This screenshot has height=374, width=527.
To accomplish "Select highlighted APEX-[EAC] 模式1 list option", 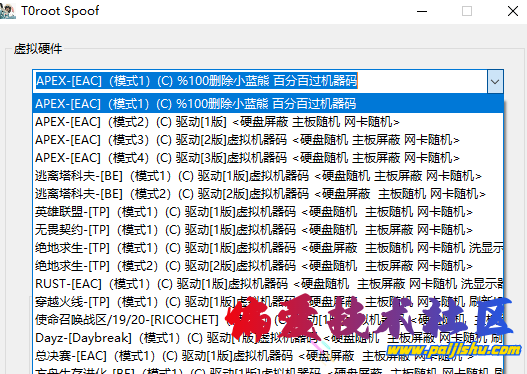I will (268, 103).
